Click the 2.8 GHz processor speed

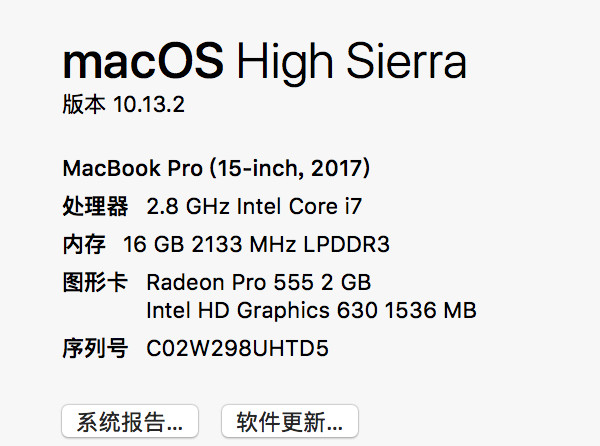188,207
